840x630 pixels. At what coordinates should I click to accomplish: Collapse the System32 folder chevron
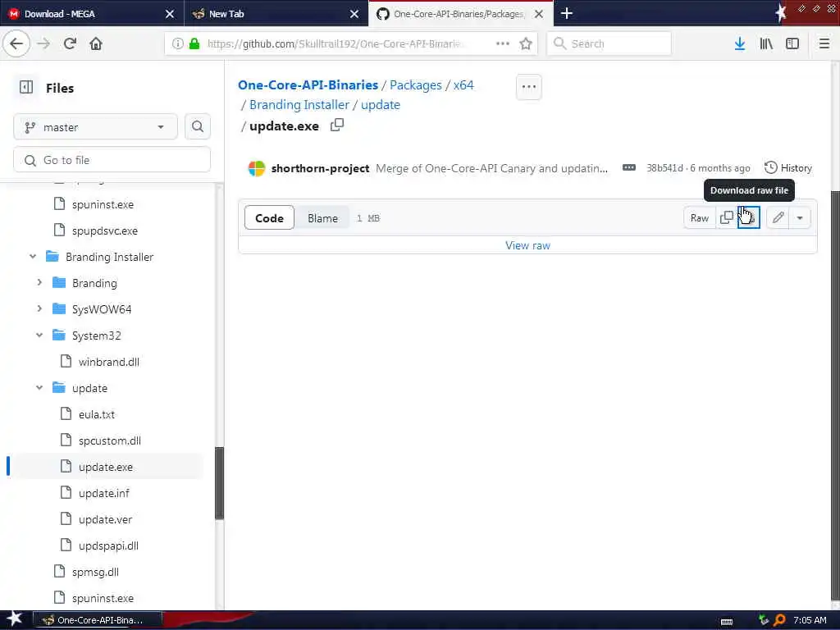tap(39, 335)
